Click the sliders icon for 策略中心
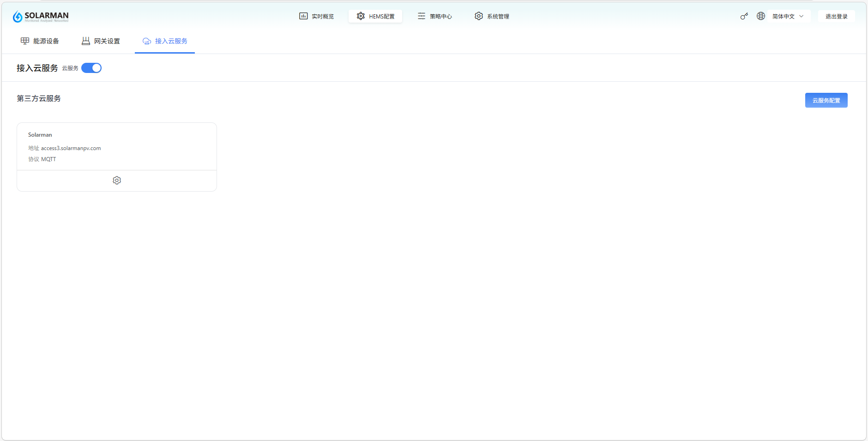This screenshot has height=441, width=868. tap(422, 16)
